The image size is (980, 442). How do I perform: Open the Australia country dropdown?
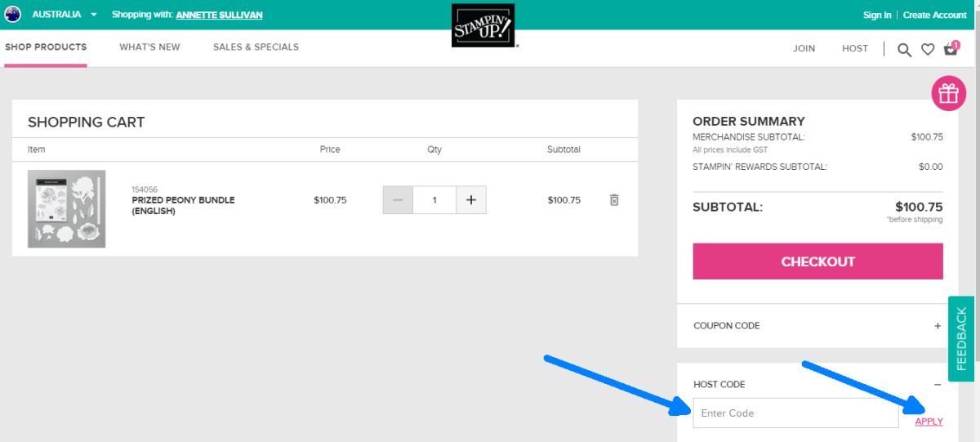pyautogui.click(x=65, y=15)
